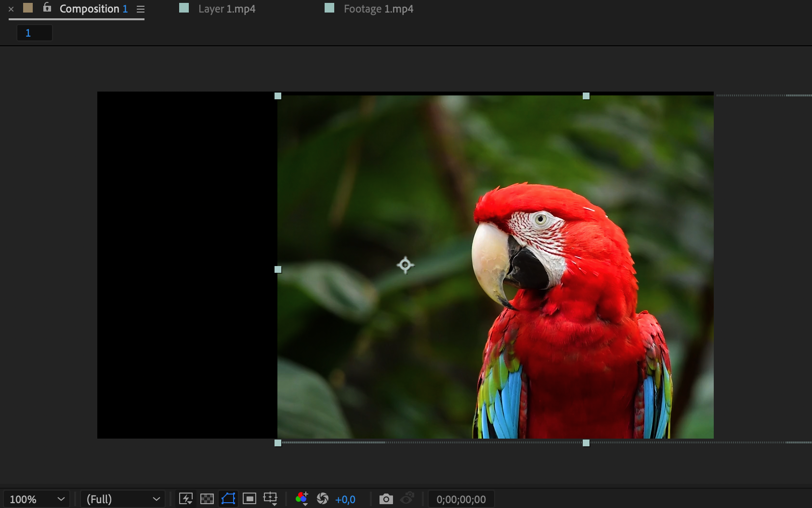
Task: Click the layer anchor point crosshair
Action: (x=405, y=265)
